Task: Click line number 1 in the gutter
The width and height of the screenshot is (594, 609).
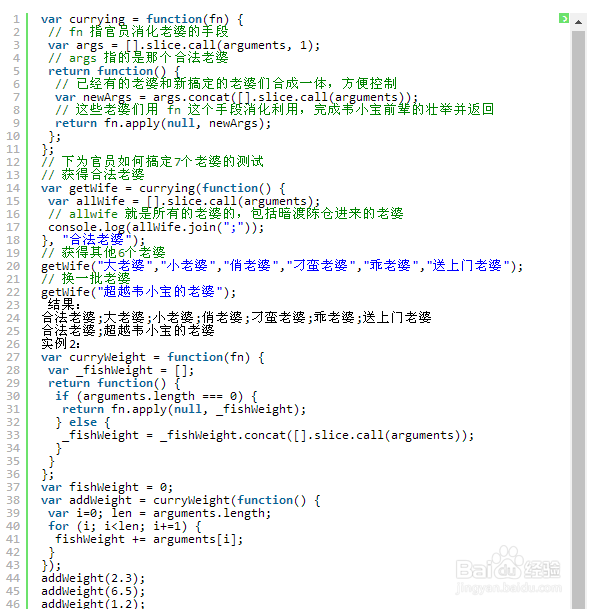Action: 16,19
